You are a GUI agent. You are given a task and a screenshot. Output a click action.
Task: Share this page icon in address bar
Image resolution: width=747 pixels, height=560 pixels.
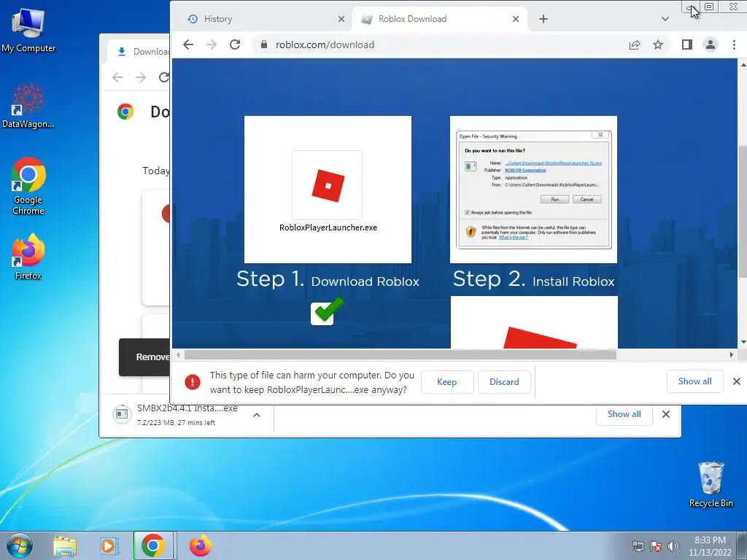coord(635,44)
